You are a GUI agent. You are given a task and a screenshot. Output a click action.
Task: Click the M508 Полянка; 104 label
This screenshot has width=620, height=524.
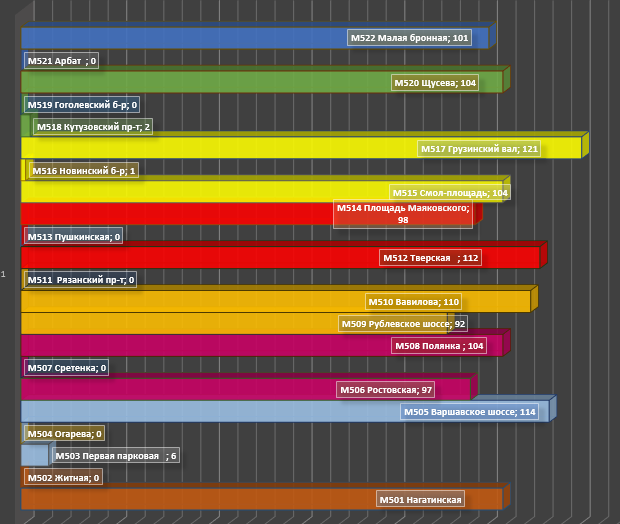[440, 346]
